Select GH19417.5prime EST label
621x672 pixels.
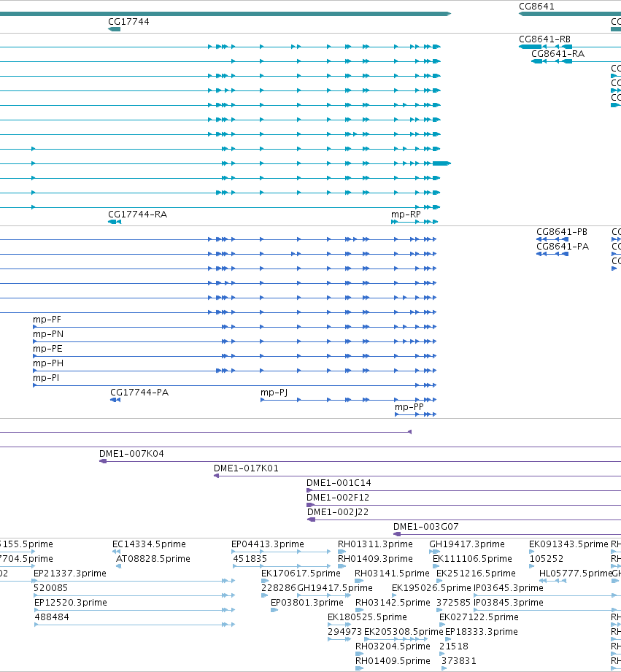[335, 587]
